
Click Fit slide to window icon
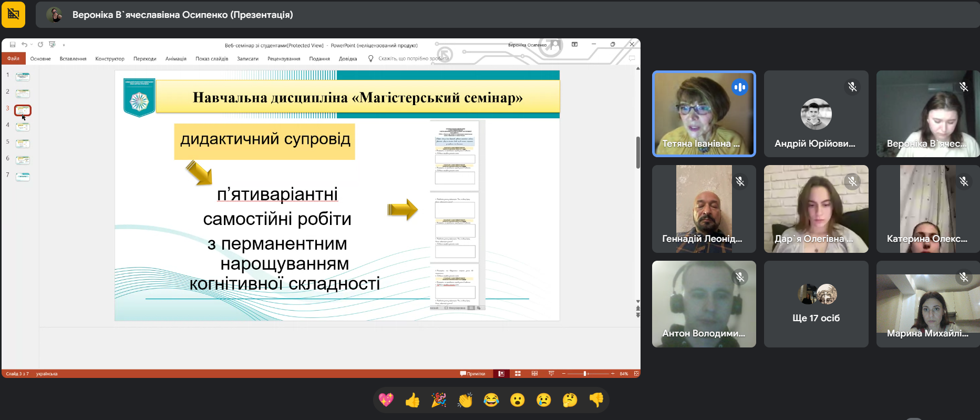click(x=636, y=374)
